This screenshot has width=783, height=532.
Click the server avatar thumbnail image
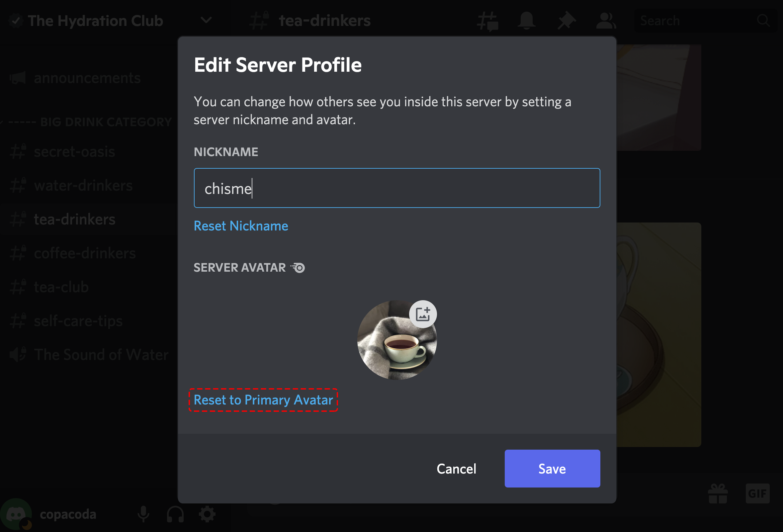point(397,340)
